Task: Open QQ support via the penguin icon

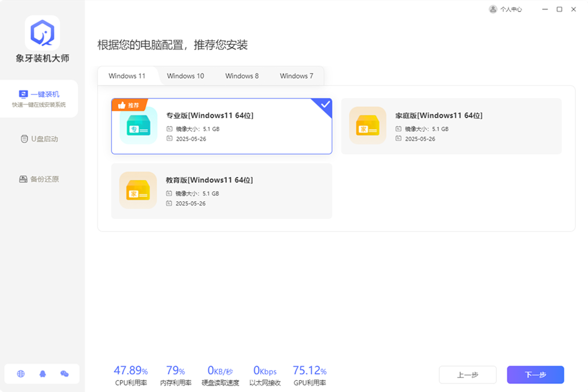Action: point(42,374)
